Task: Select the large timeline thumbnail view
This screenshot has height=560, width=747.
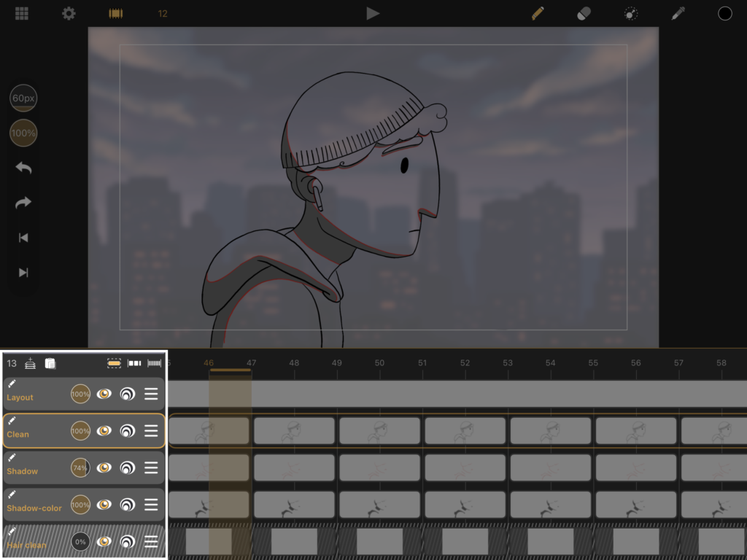Action: pos(114,363)
